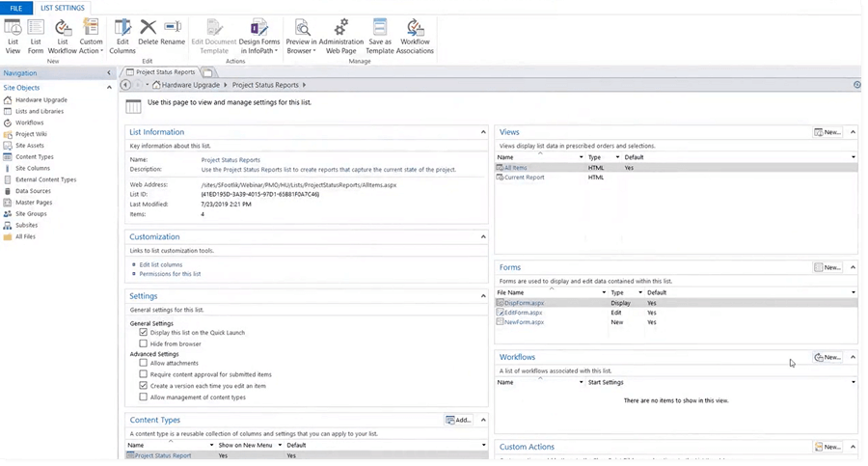The width and height of the screenshot is (868, 466).
Task: Open DispForm.aspx in the Forms list
Action: click(525, 302)
